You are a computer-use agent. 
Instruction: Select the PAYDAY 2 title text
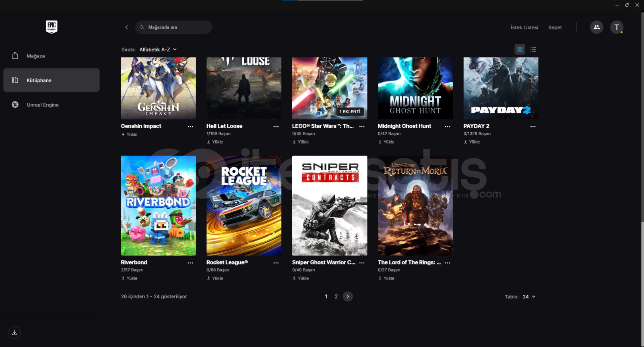476,126
